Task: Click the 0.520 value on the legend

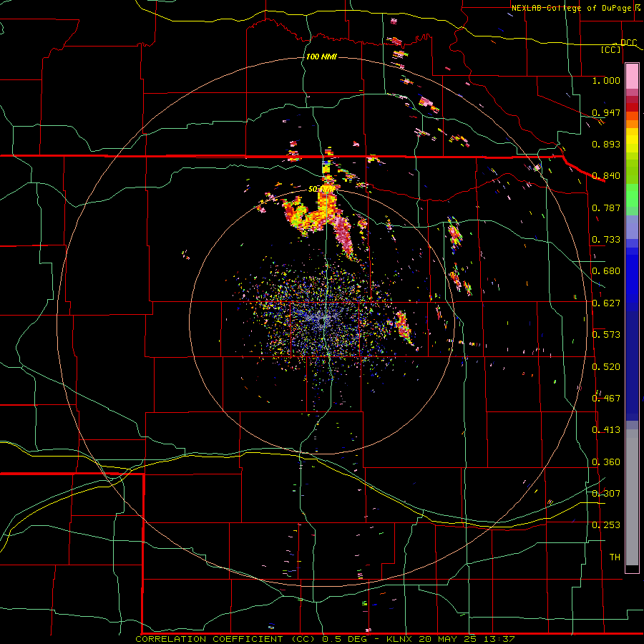Action: (x=606, y=367)
